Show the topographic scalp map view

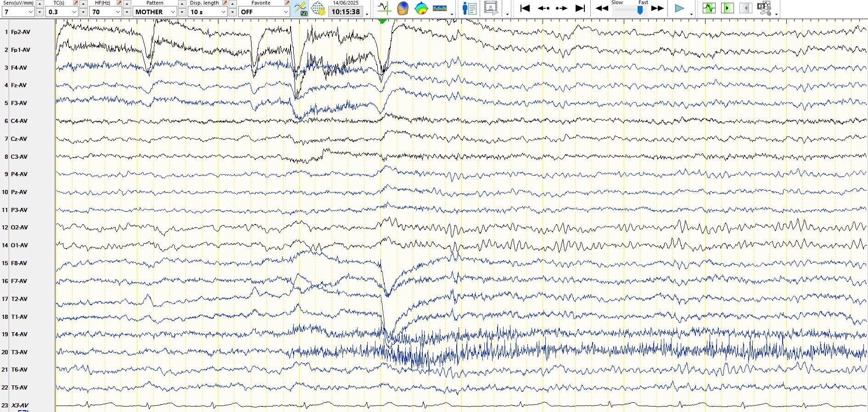pos(421,8)
